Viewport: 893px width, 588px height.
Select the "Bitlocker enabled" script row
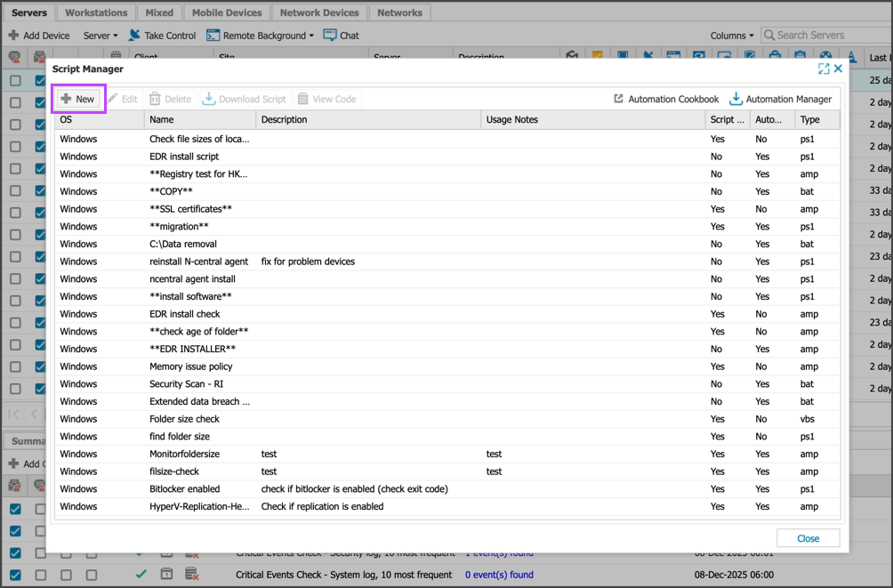click(184, 488)
